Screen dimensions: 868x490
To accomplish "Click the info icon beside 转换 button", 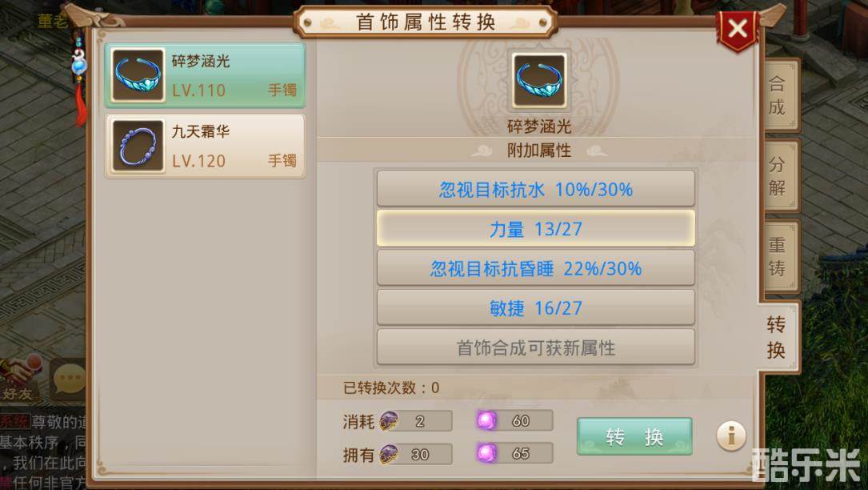I will [x=730, y=436].
